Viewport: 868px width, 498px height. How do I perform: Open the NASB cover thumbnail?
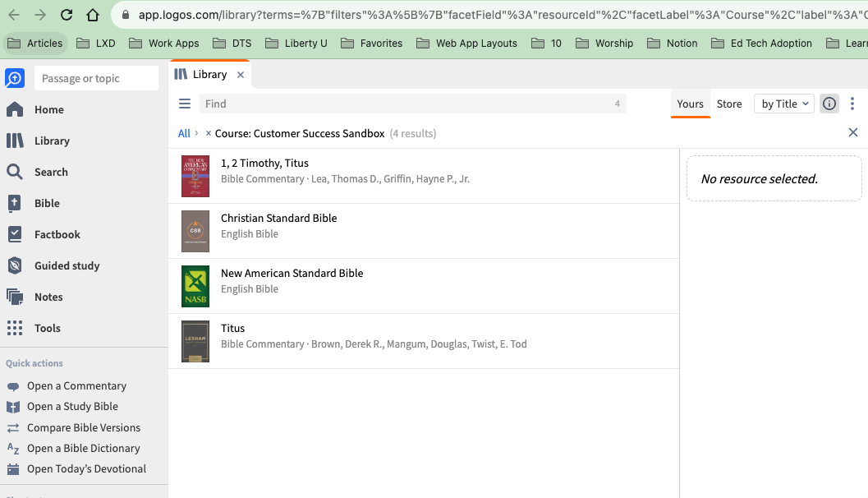(x=195, y=287)
